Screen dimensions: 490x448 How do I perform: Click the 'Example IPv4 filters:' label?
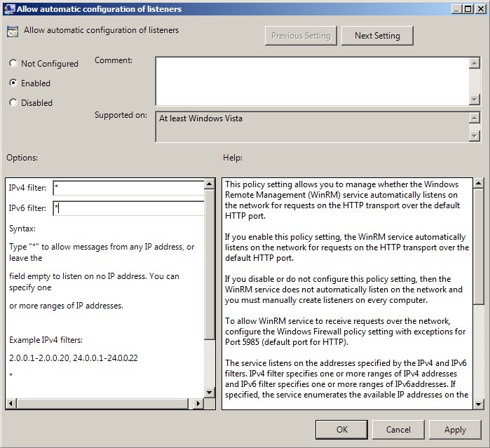coord(46,340)
